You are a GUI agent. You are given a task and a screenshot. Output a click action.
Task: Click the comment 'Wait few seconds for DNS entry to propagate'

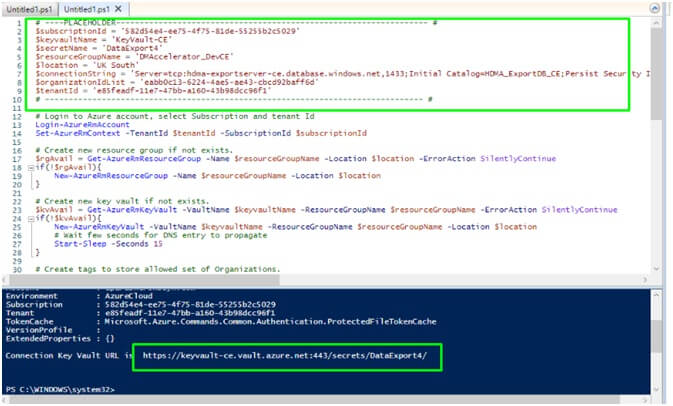(x=161, y=236)
